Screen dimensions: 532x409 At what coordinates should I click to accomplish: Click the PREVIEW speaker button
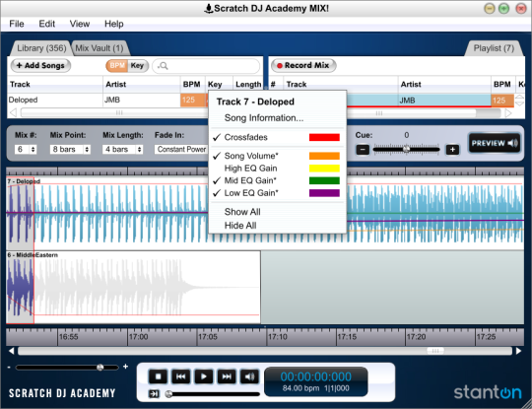[x=494, y=143]
